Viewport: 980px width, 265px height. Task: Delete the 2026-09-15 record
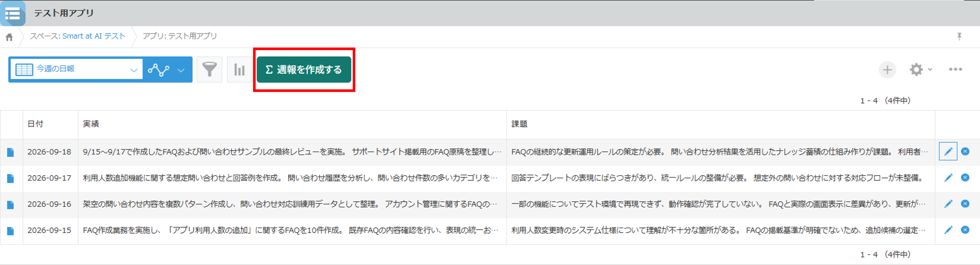pyautogui.click(x=965, y=230)
